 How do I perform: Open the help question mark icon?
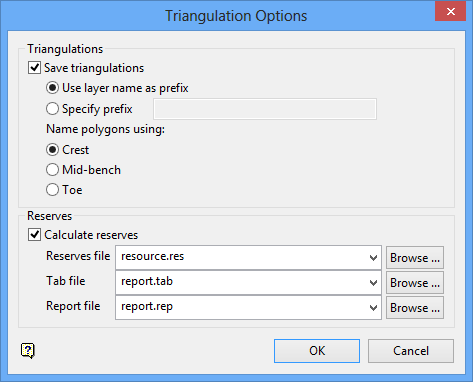pos(28,351)
